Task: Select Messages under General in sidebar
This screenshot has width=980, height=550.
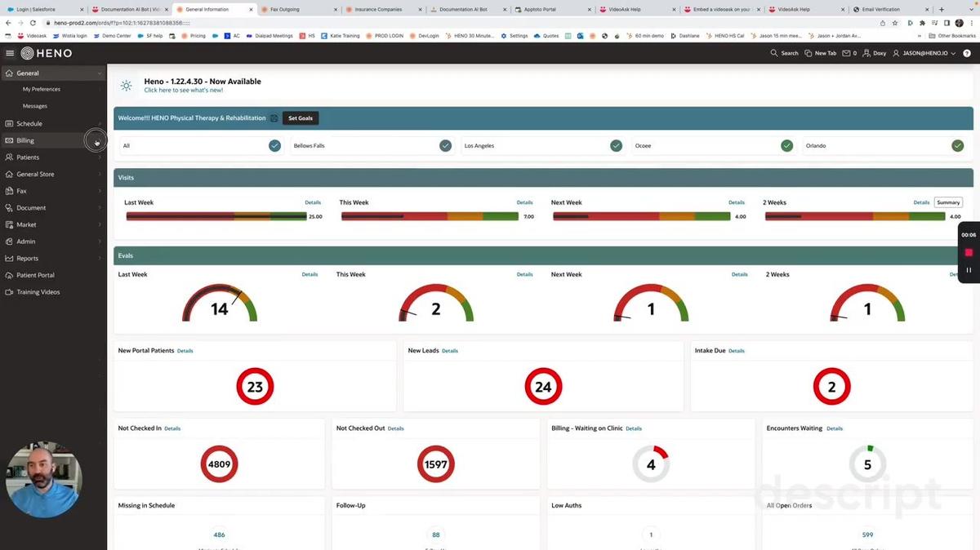Action: click(x=35, y=106)
